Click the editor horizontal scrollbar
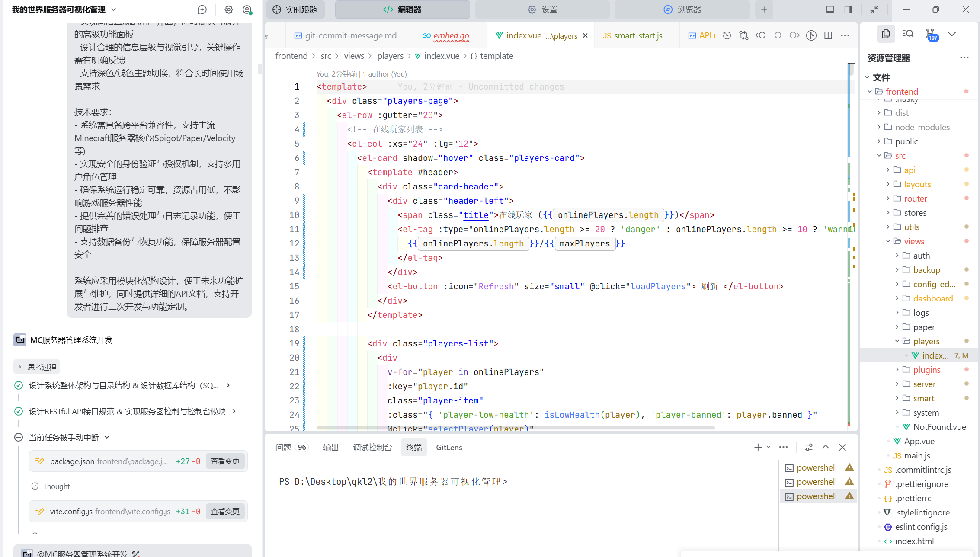 516,428
